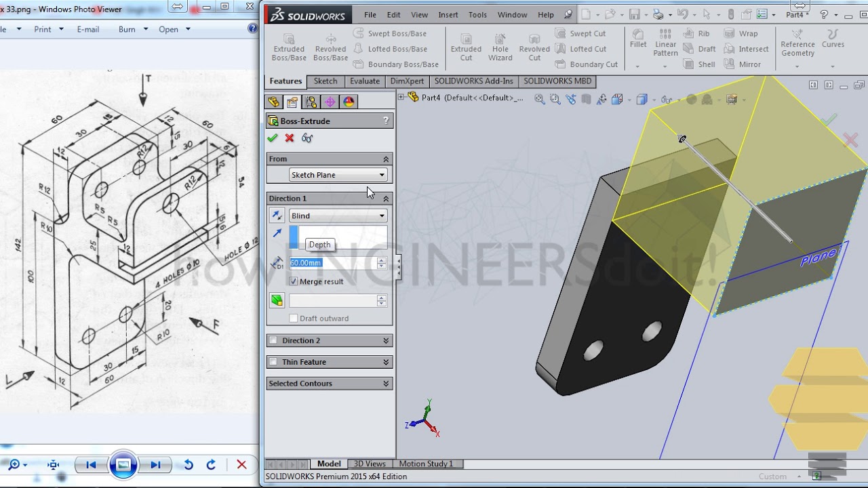This screenshot has width=868, height=488.
Task: Click the Save icon in toolbar
Action: click(635, 14)
